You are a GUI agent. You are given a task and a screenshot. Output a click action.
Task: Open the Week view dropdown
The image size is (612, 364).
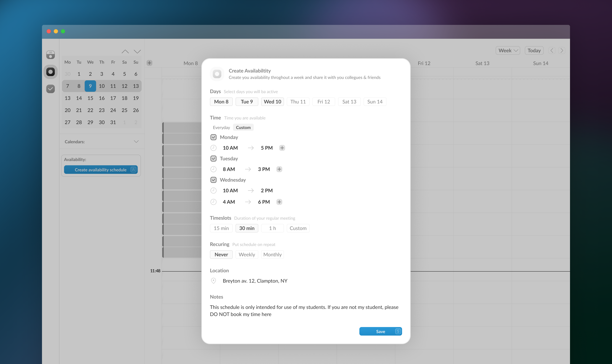tap(507, 50)
